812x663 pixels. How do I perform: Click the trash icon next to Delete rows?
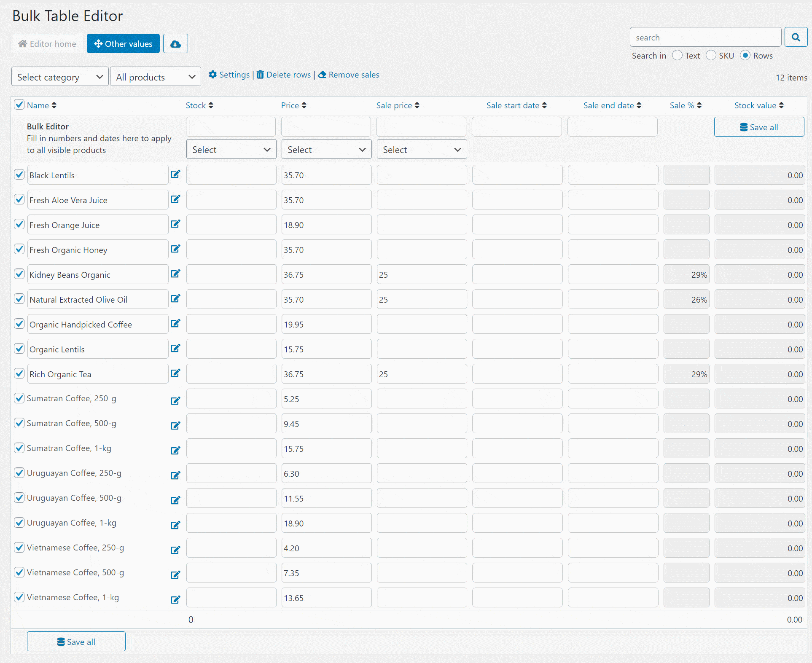(260, 75)
